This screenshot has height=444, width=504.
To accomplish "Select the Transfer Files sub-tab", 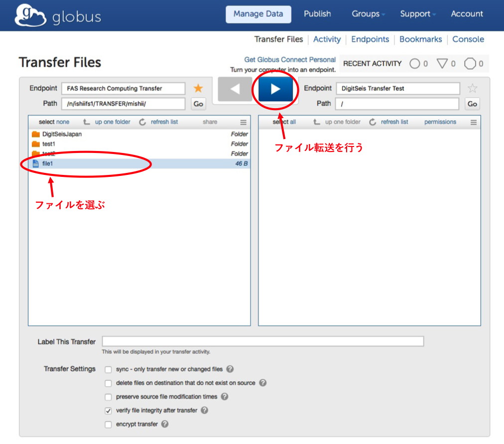I will click(278, 39).
